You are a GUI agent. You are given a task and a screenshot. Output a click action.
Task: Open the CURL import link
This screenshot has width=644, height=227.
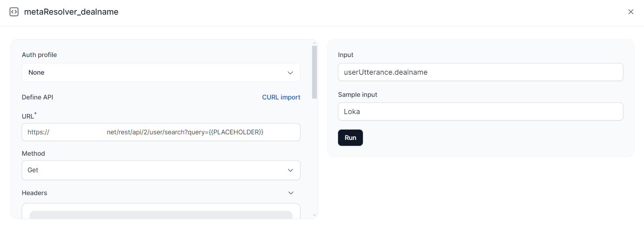coord(281,97)
